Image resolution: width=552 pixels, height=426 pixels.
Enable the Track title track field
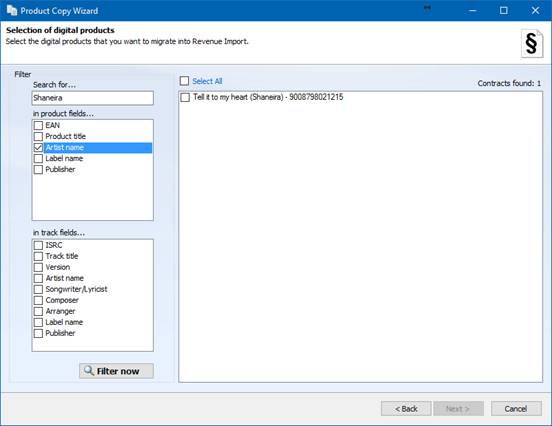(38, 256)
